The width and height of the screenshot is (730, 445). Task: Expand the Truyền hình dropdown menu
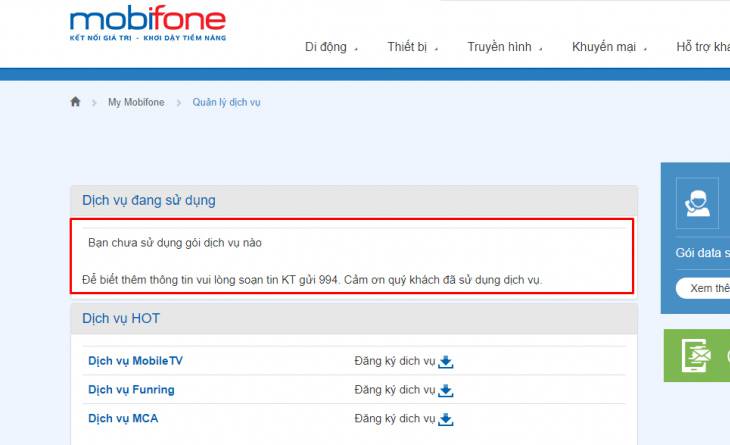tap(505, 47)
